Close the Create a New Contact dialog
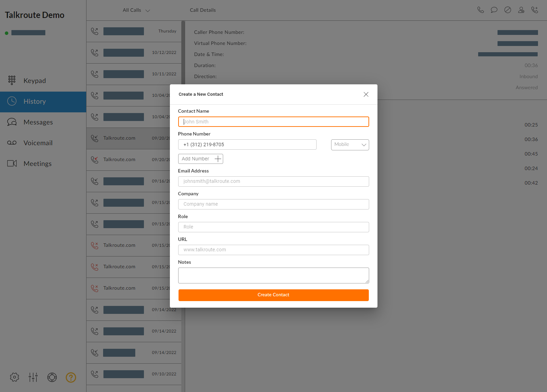 point(366,94)
